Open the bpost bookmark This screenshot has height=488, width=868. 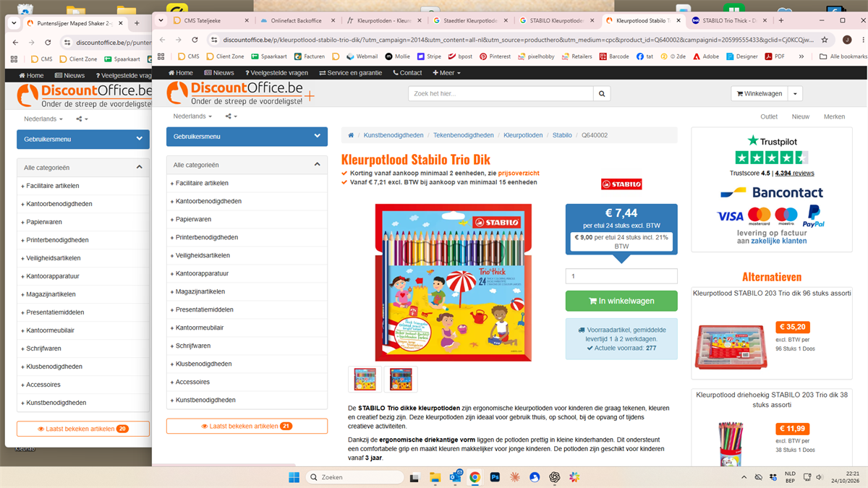point(460,56)
